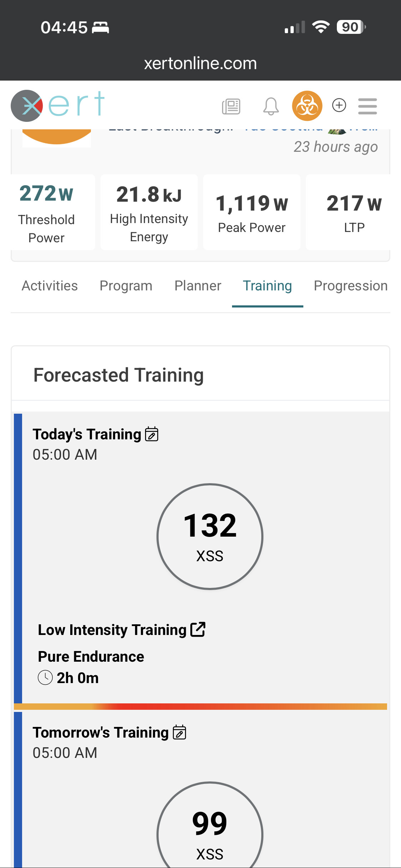
Task: Tap the orange biohazard profile avatar
Action: [307, 106]
